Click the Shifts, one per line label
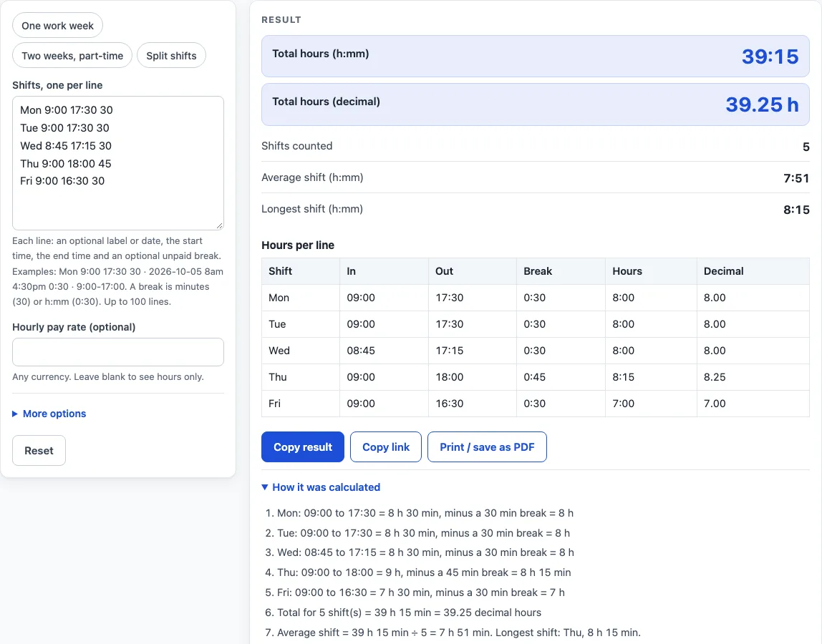 point(57,85)
